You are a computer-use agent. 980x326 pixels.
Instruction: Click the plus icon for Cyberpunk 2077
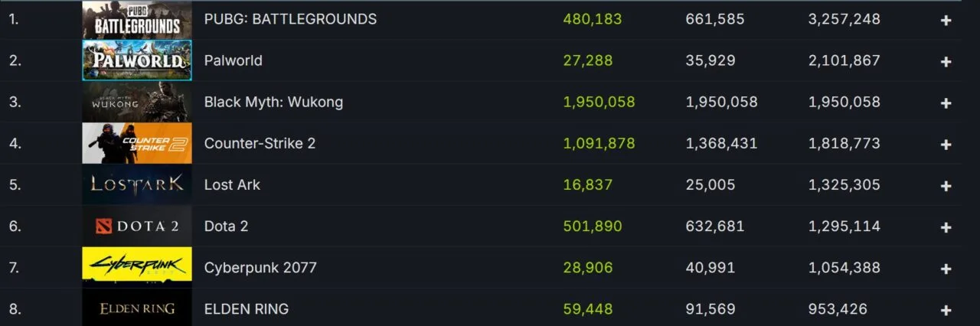(x=946, y=269)
